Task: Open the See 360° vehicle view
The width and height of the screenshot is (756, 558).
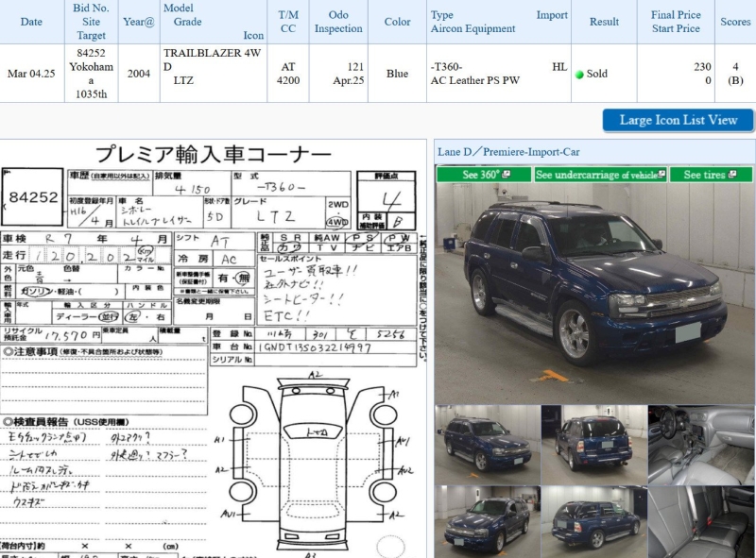Action: (483, 175)
